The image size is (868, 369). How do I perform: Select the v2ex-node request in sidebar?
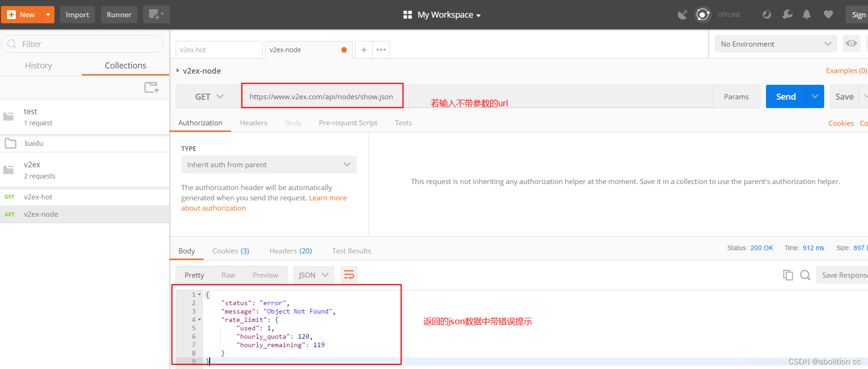pyautogui.click(x=84, y=214)
